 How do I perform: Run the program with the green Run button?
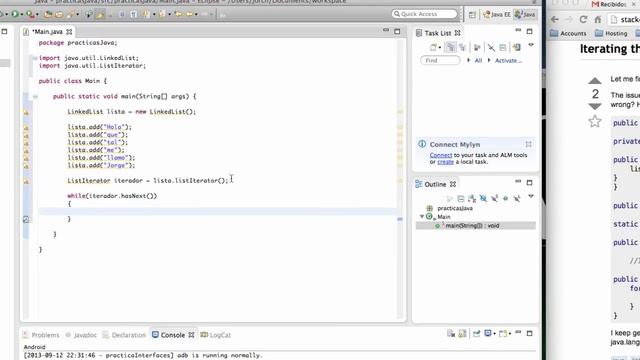tap(15, 14)
